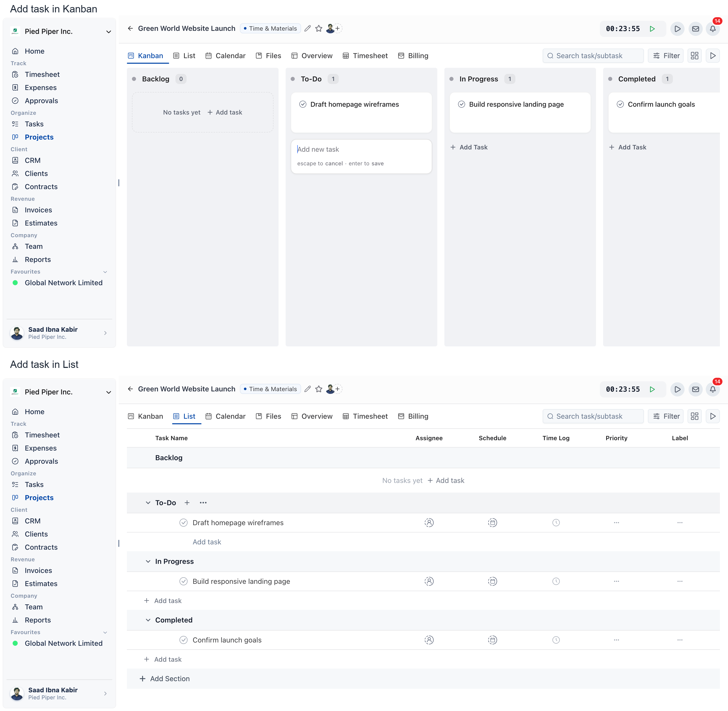Check off Build responsive landing page in the list
The image size is (728, 711).
point(183,582)
